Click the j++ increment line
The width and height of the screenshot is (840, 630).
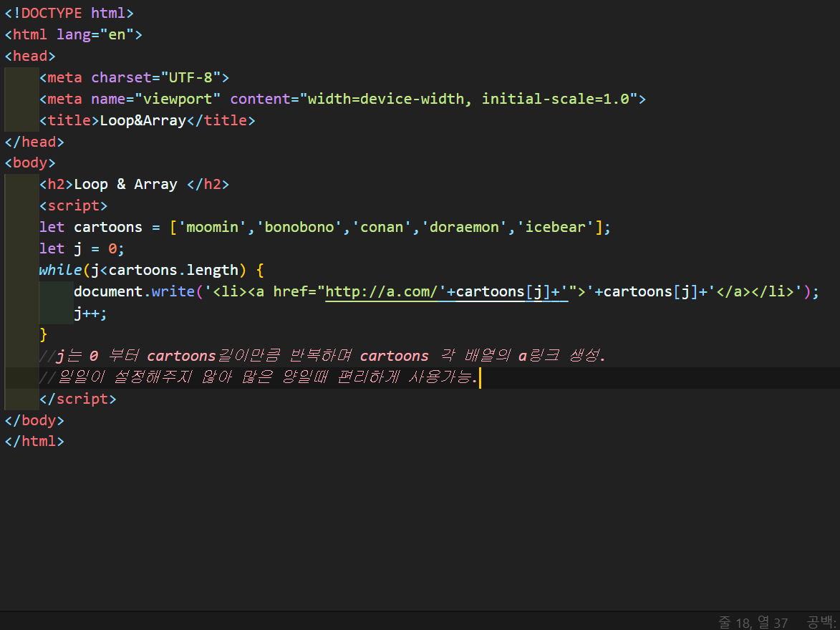click(x=90, y=313)
